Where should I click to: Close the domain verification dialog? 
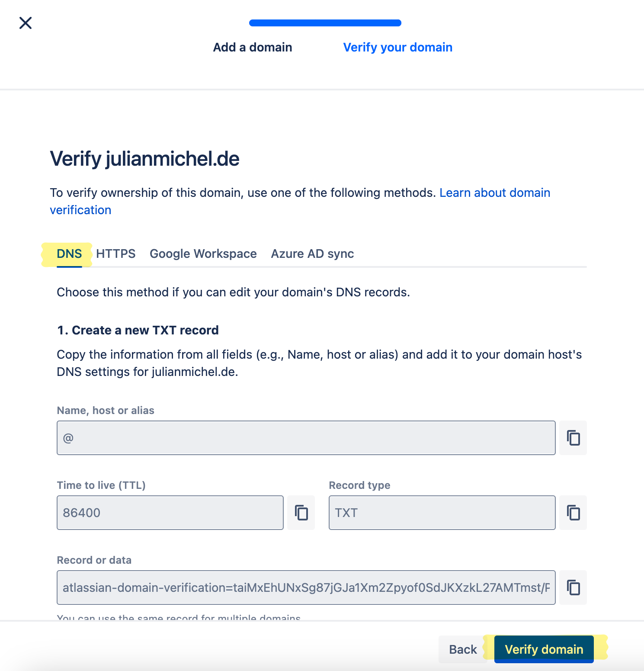pyautogui.click(x=26, y=23)
